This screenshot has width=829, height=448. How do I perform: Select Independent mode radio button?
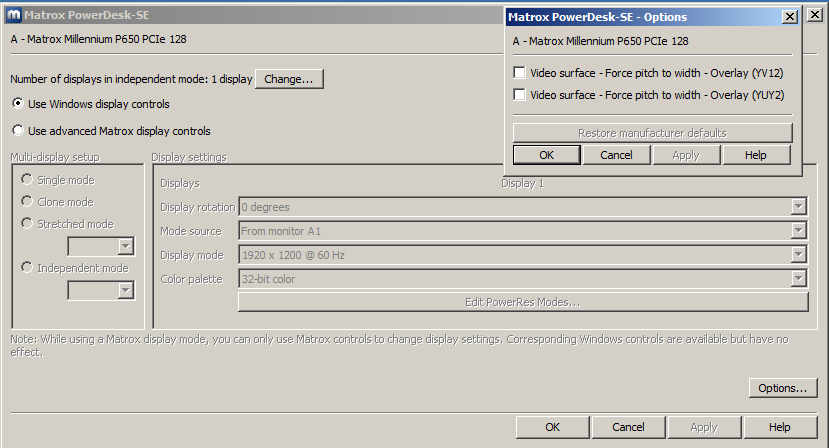pos(27,268)
